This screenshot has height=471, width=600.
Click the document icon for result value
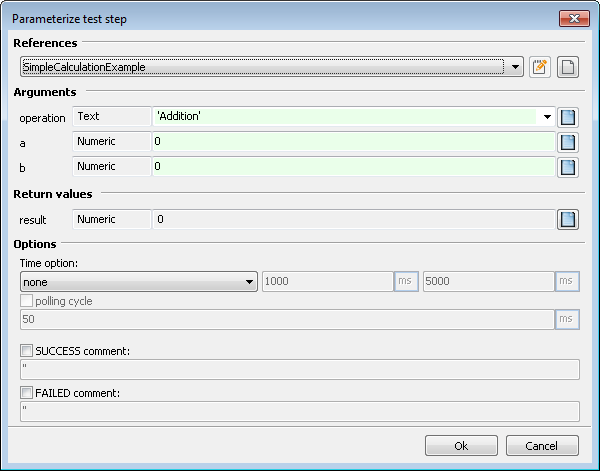pos(567,219)
